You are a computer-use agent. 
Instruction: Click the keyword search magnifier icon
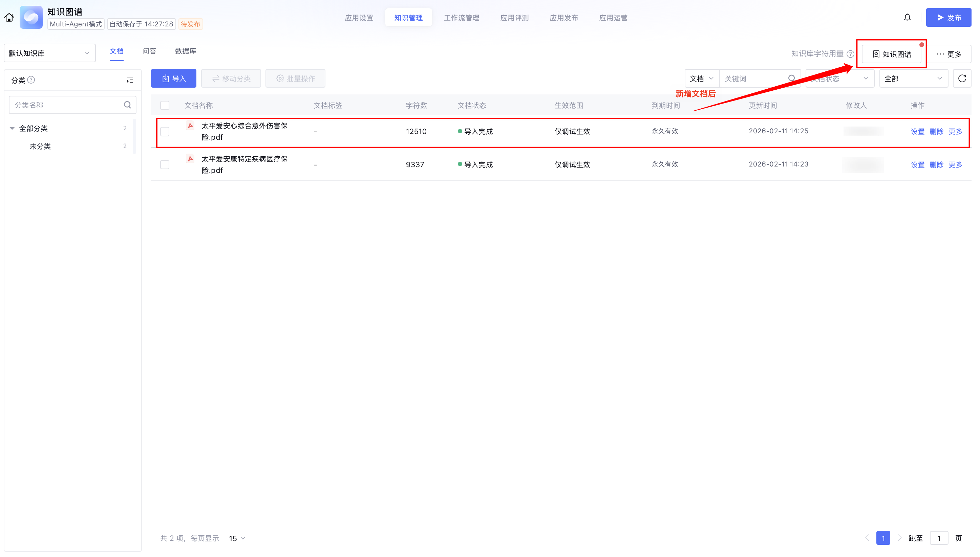tap(791, 79)
